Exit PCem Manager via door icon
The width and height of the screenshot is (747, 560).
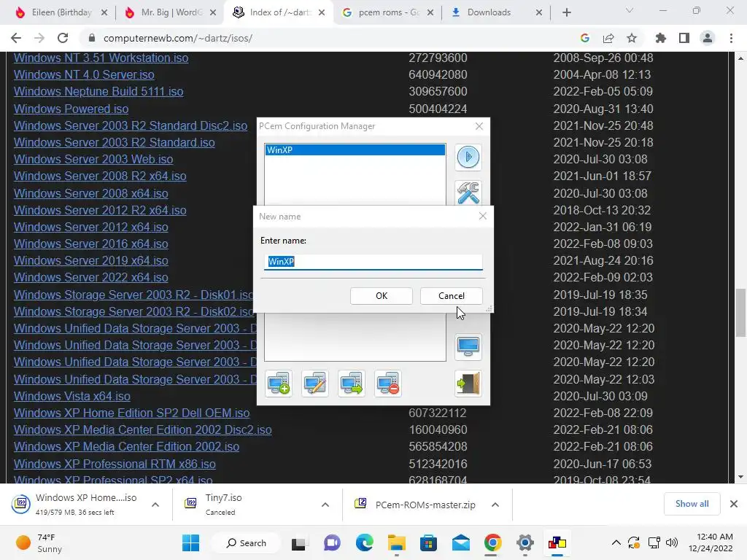tap(468, 384)
